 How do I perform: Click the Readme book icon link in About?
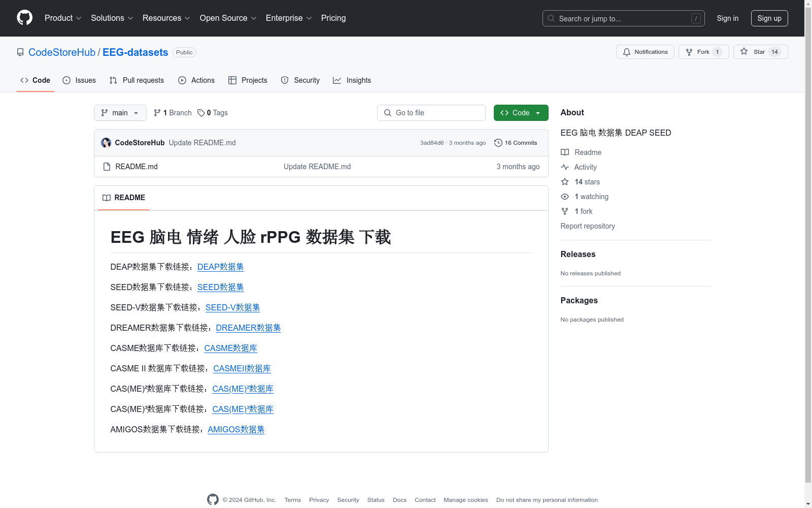581,152
